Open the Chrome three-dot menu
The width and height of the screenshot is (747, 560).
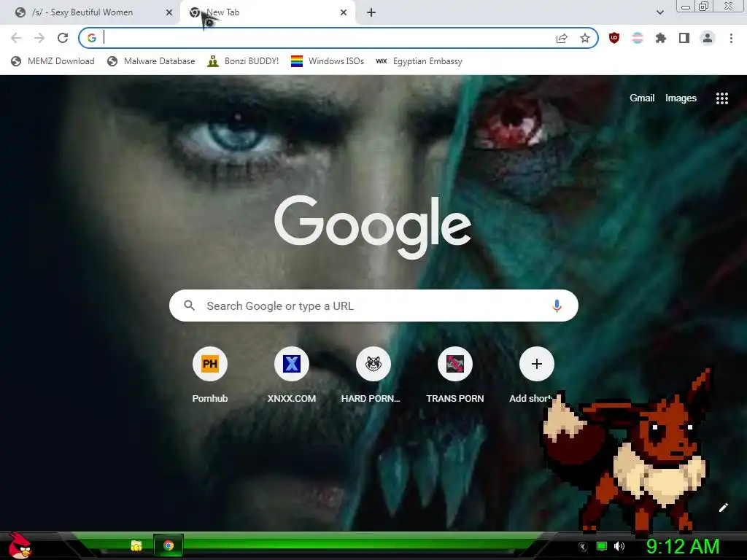click(x=731, y=38)
